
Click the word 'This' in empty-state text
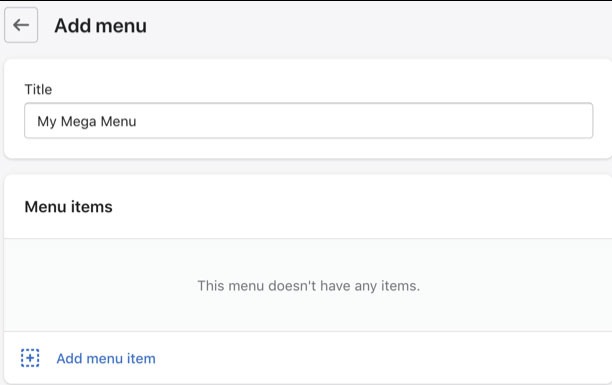pyautogui.click(x=211, y=286)
